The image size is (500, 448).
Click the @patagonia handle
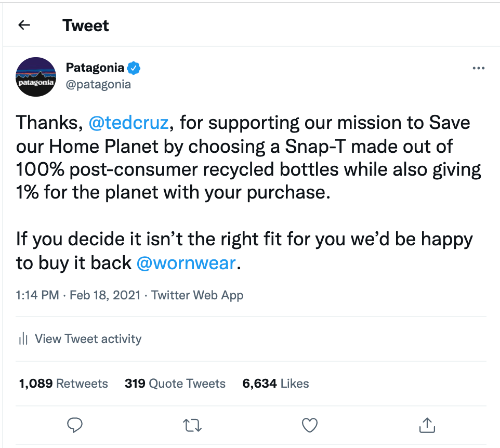click(98, 84)
